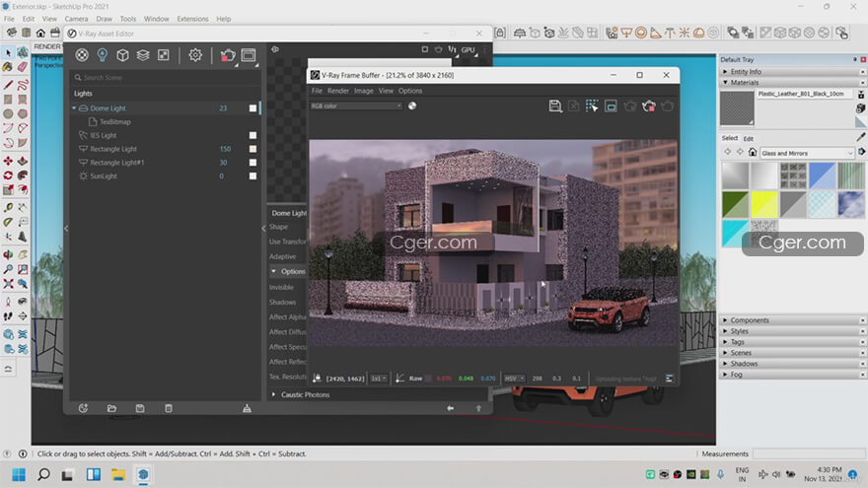Use the material sample eyedropper in tray

coord(861,137)
